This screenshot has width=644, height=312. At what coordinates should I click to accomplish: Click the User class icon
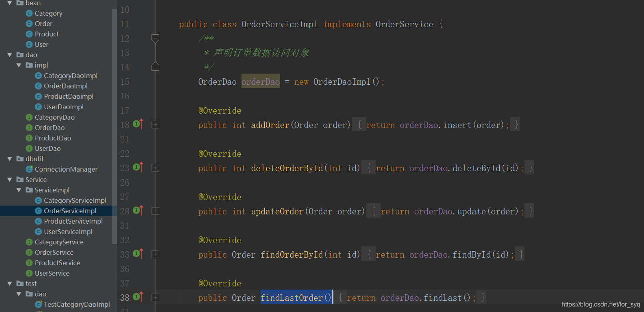pos(29,44)
